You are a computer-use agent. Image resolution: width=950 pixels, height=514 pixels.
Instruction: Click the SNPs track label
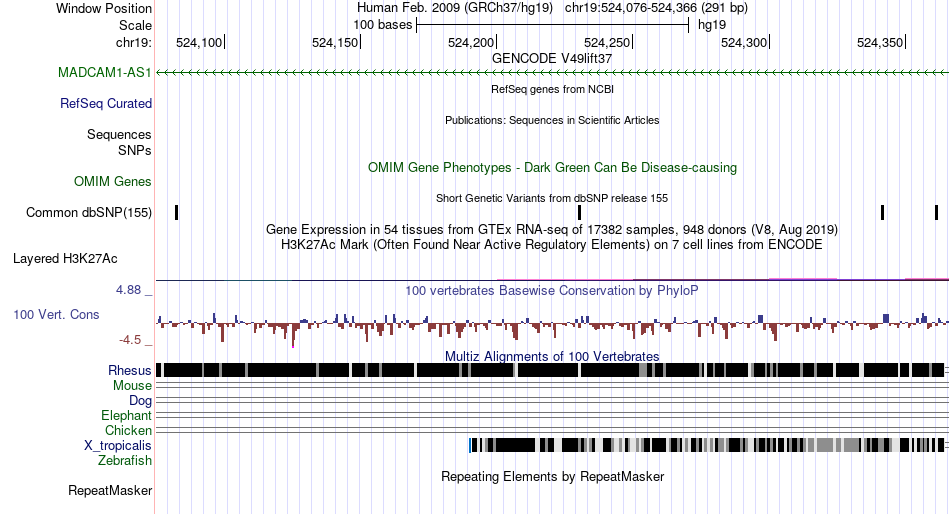[135, 150]
